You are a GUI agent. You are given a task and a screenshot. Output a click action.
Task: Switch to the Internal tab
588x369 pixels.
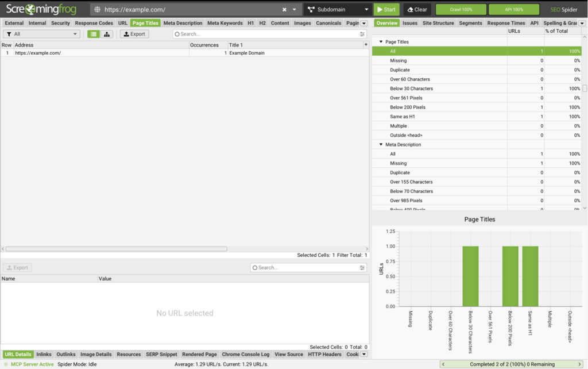point(37,23)
